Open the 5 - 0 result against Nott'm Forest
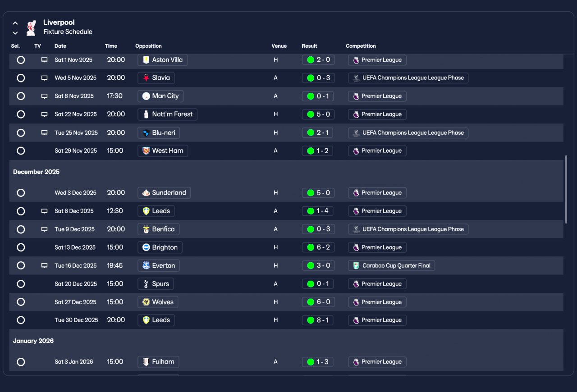The image size is (577, 392). coord(318,114)
